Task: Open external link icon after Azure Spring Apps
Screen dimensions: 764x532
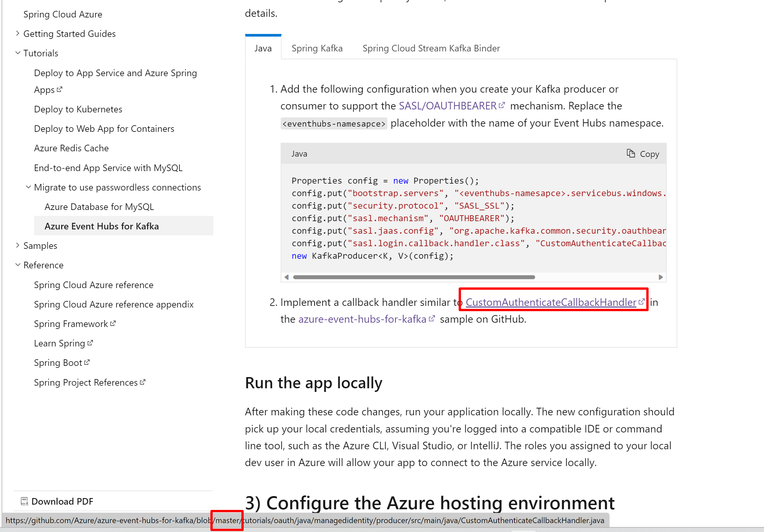Action: 60,89
